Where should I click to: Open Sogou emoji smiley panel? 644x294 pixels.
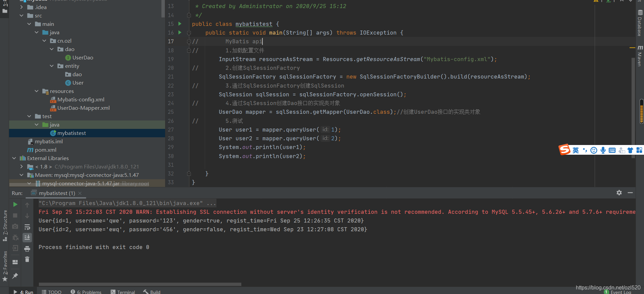[x=594, y=150]
